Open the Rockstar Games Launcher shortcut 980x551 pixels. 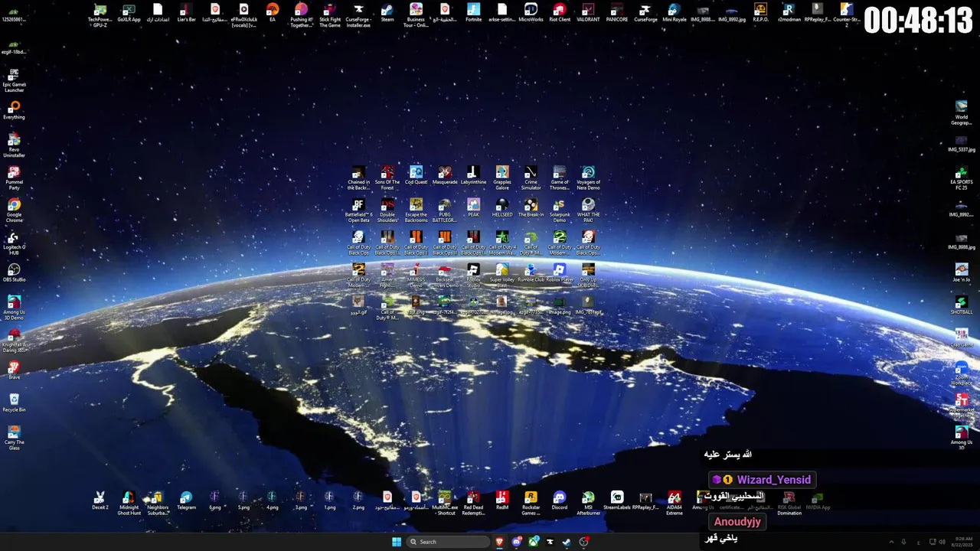click(x=531, y=504)
